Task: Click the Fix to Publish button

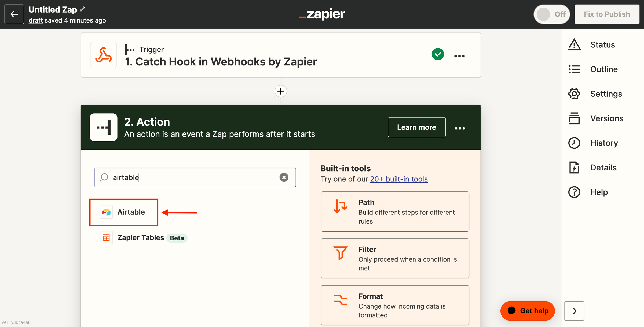Action: (607, 14)
